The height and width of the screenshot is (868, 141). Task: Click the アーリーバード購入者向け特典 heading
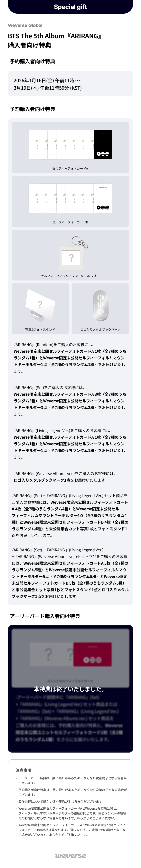(x=45, y=616)
